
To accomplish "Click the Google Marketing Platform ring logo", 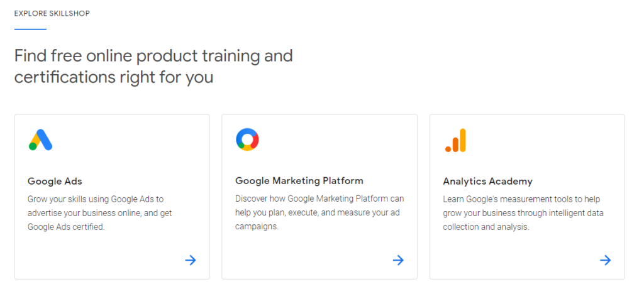I will pos(247,139).
